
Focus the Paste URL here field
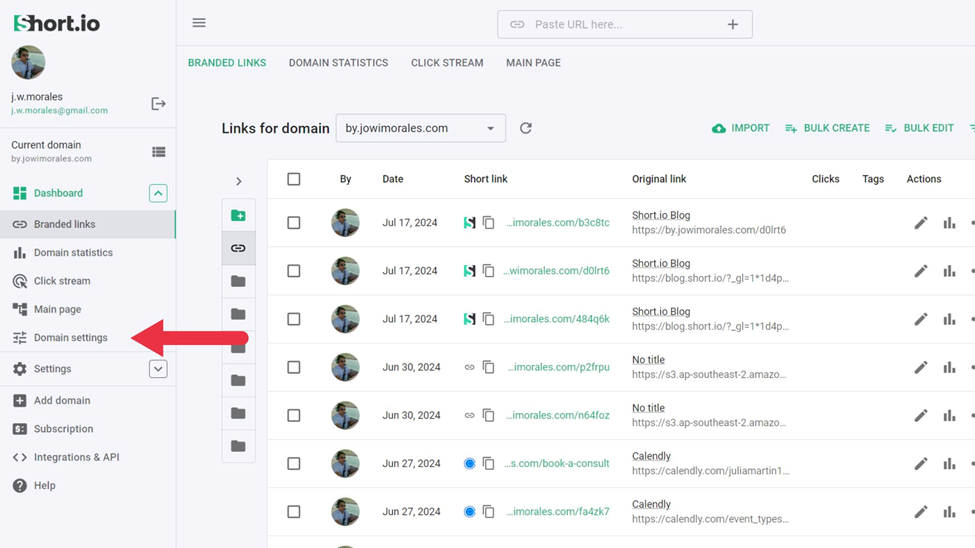tap(625, 24)
